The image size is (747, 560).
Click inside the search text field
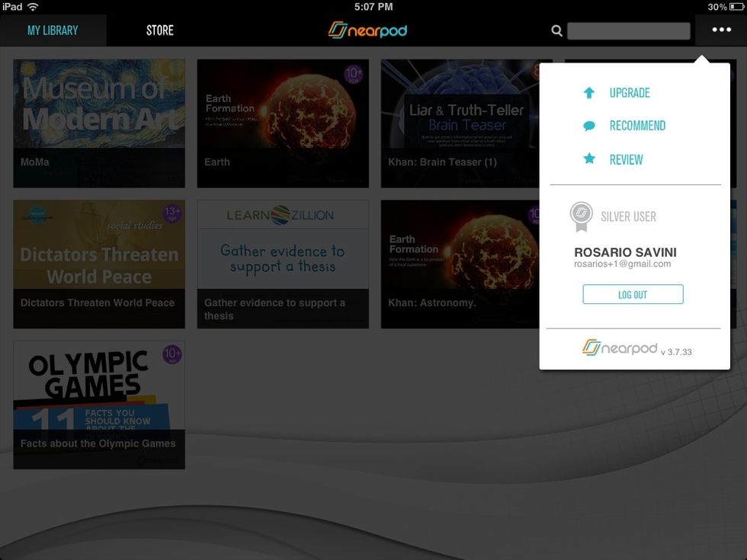tap(628, 30)
